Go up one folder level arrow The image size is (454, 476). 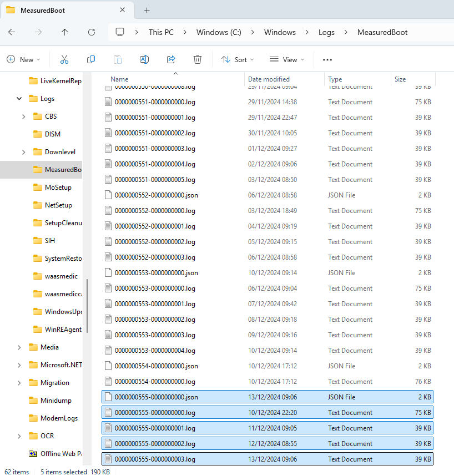pyautogui.click(x=65, y=32)
